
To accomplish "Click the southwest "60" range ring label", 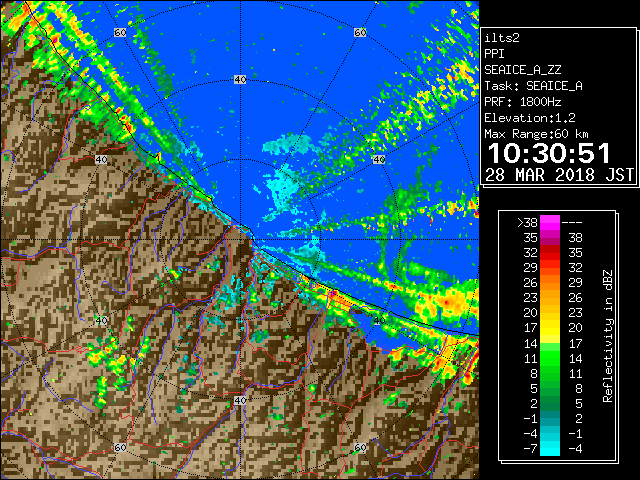I will pos(120,447).
